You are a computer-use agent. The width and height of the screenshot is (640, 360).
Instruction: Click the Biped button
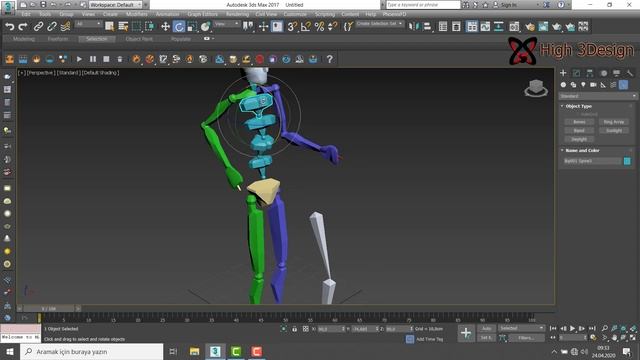(x=579, y=131)
